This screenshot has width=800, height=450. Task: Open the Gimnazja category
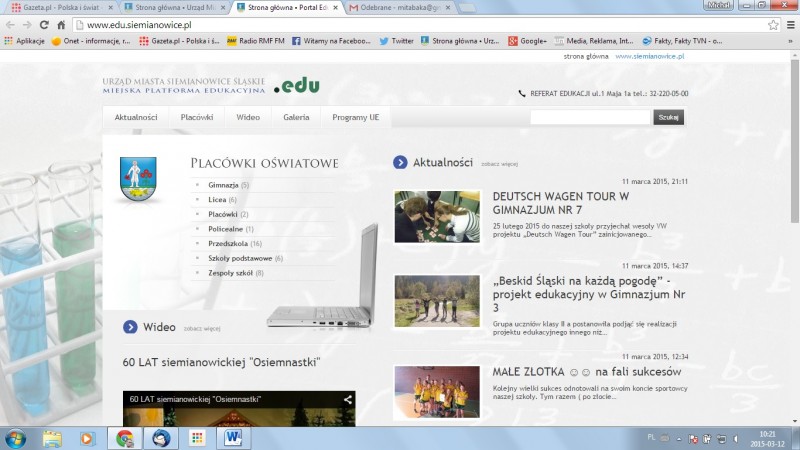228,185
